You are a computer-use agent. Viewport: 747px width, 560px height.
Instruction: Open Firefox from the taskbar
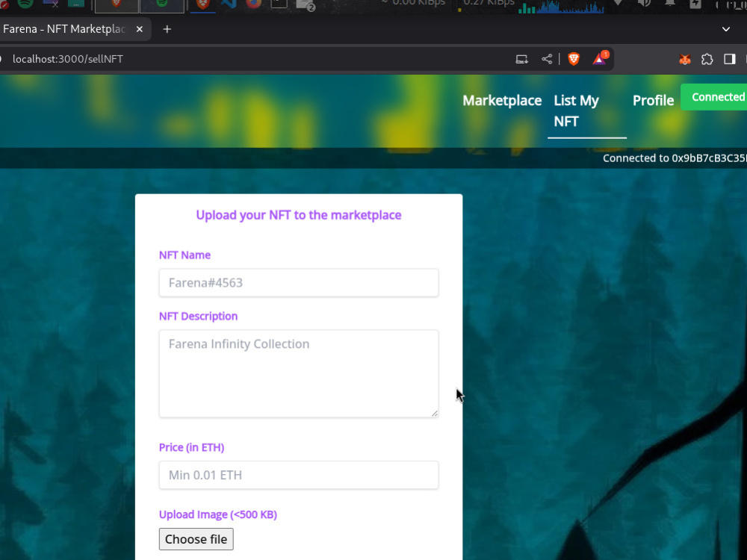tap(253, 4)
